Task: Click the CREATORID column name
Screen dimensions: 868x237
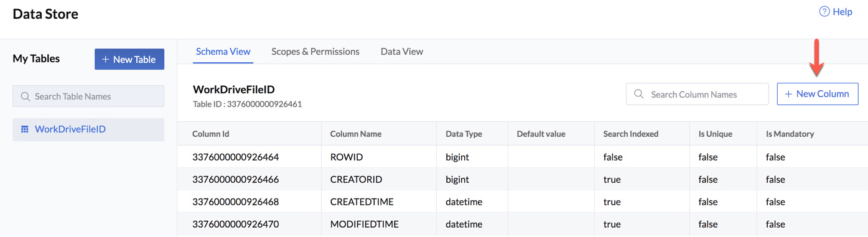Action: 357,179
